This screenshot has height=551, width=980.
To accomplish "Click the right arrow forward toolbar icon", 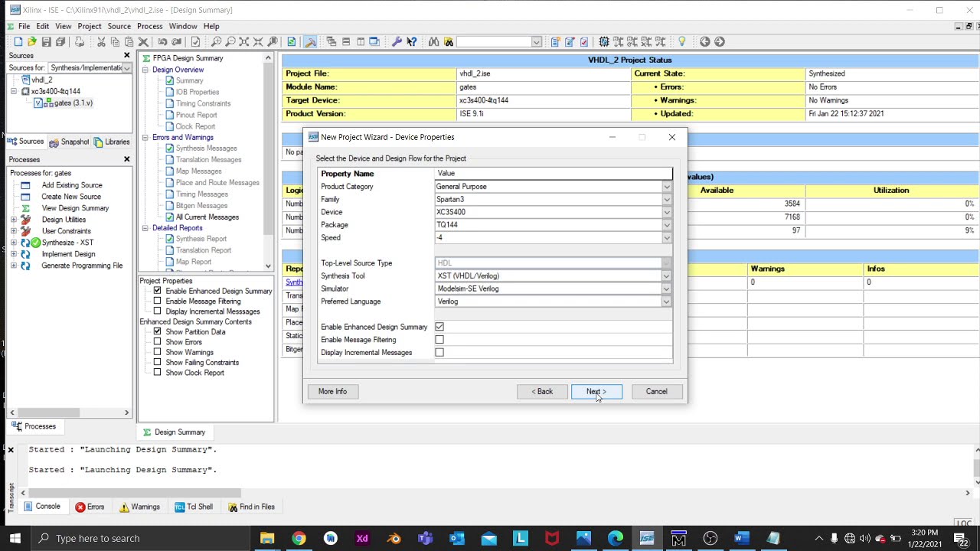I will [x=719, y=41].
